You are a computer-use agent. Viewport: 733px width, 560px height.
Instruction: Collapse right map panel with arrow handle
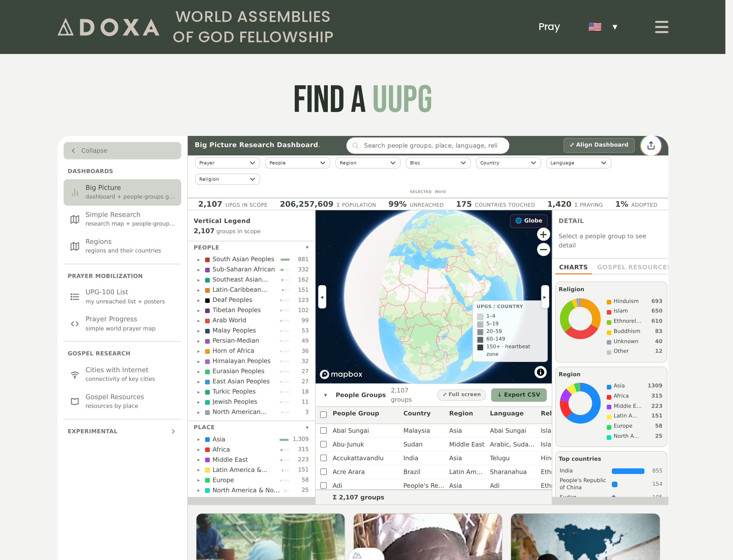(x=544, y=297)
